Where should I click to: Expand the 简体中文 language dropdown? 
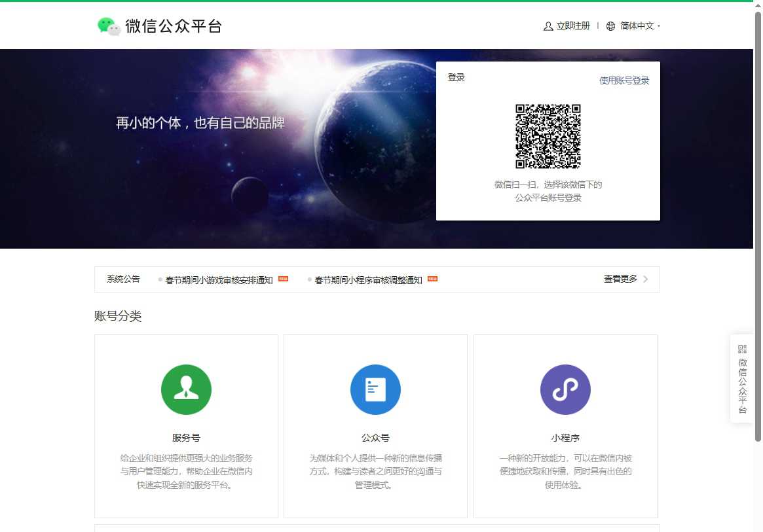click(x=637, y=26)
